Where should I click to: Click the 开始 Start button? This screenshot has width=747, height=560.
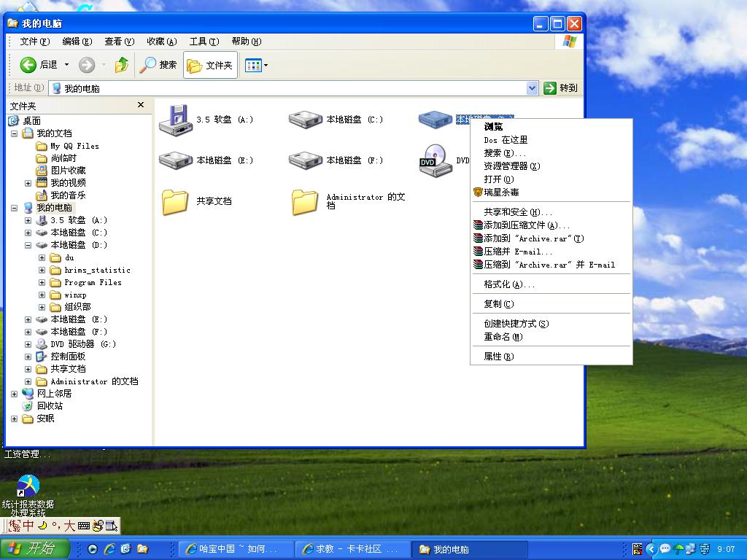(x=35, y=548)
